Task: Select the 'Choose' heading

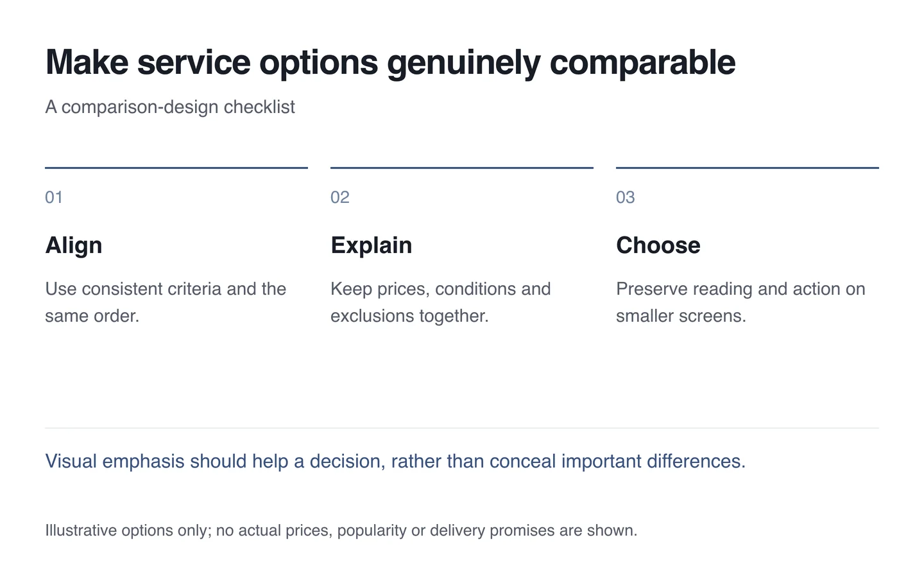Action: coord(658,245)
